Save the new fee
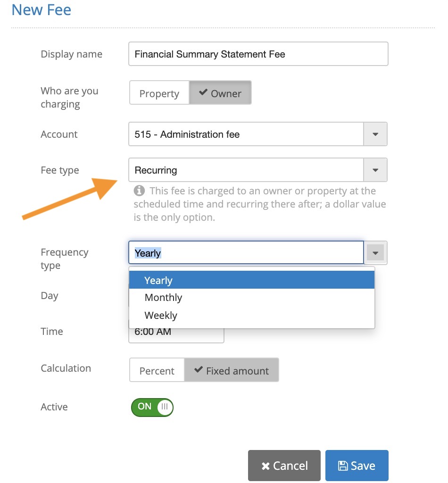Image resolution: width=448 pixels, height=483 pixels. coord(357,466)
